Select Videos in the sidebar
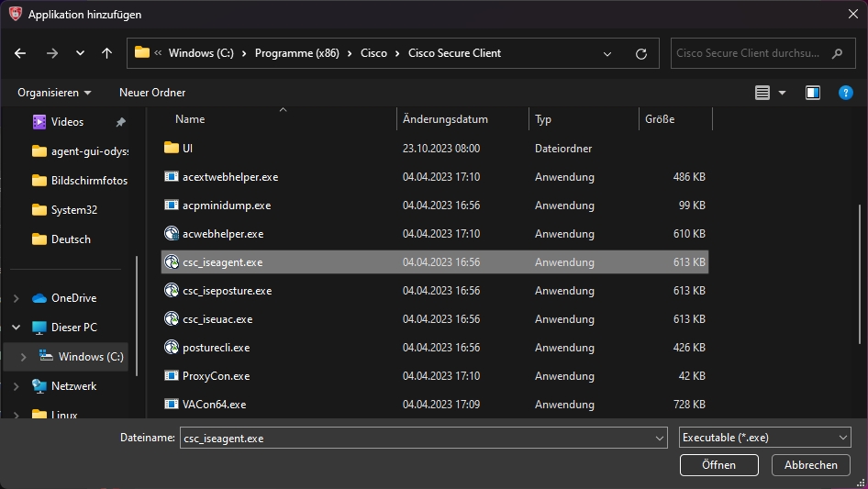868x489 pixels. [x=68, y=122]
